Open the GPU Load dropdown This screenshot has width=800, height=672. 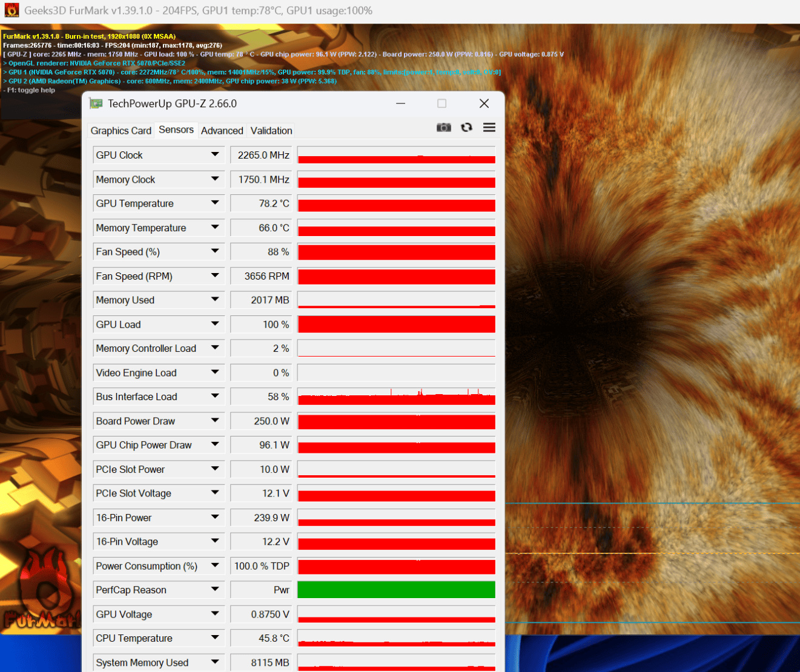[215, 324]
